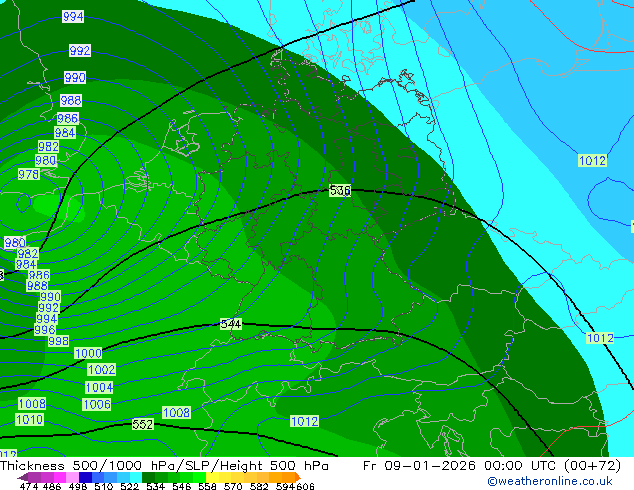
Task: Click the 552 height contour label
Action: (143, 424)
